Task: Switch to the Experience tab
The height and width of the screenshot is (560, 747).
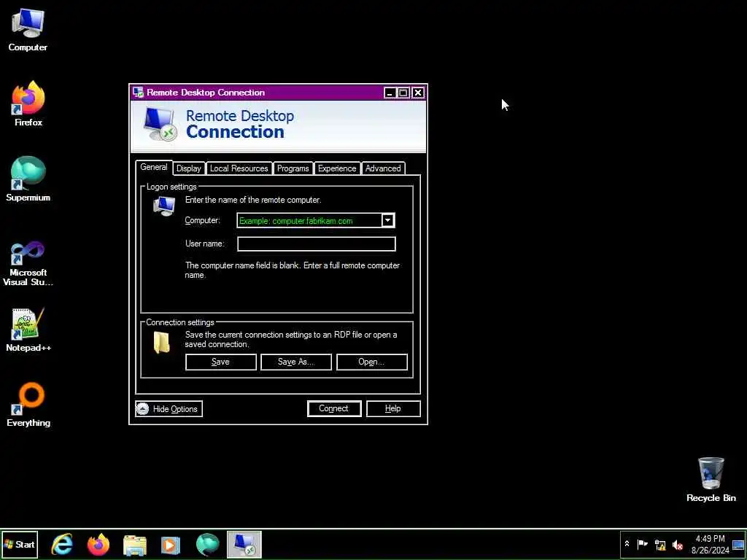Action: [337, 168]
